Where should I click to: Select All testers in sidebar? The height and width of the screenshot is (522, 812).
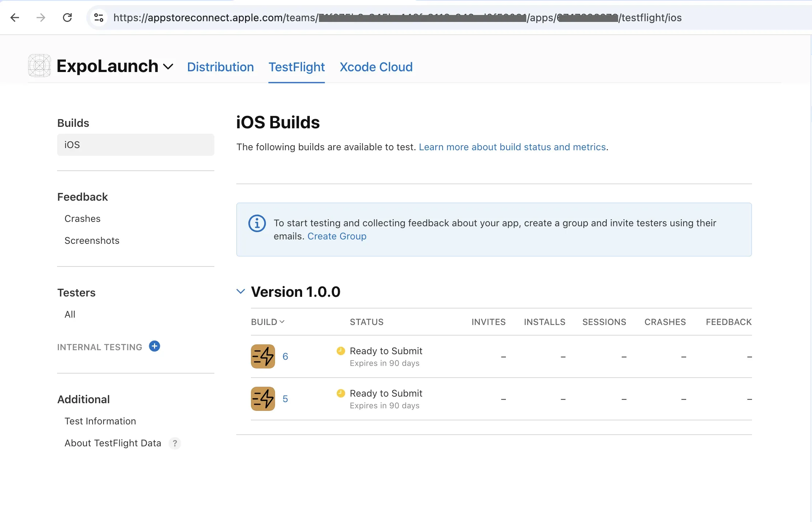pos(70,314)
